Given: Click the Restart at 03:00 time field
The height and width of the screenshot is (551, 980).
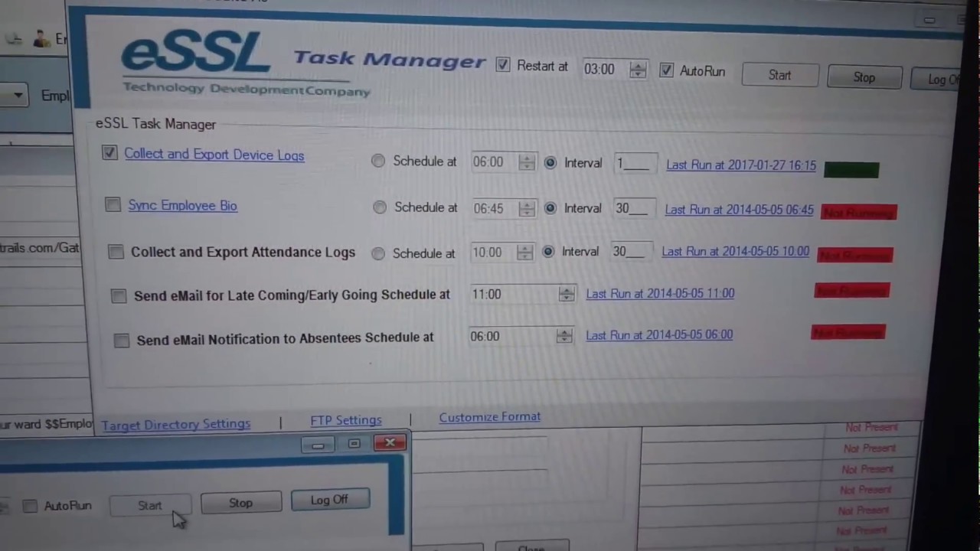Looking at the screenshot, I should click(x=605, y=70).
